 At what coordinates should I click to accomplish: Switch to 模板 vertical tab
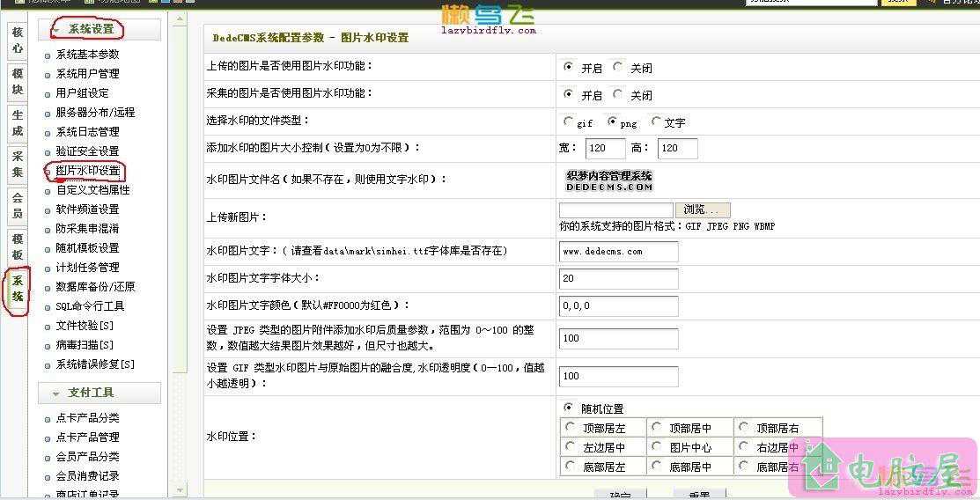[x=18, y=246]
